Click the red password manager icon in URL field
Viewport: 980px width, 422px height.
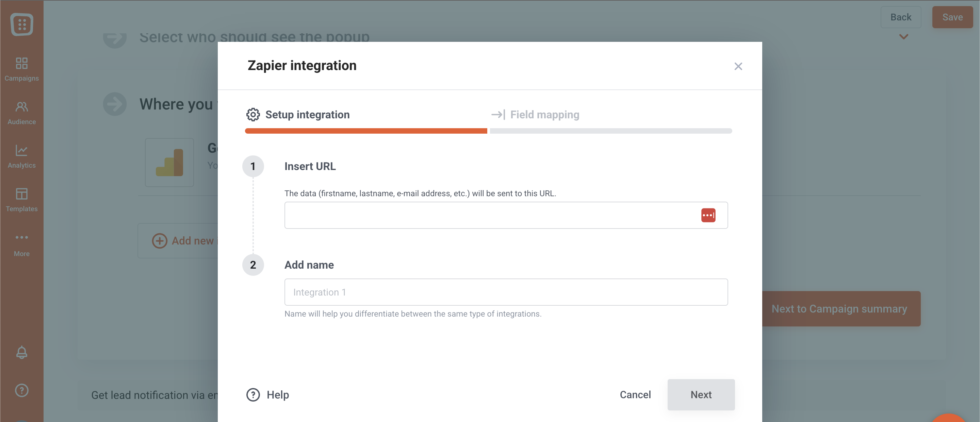click(708, 215)
